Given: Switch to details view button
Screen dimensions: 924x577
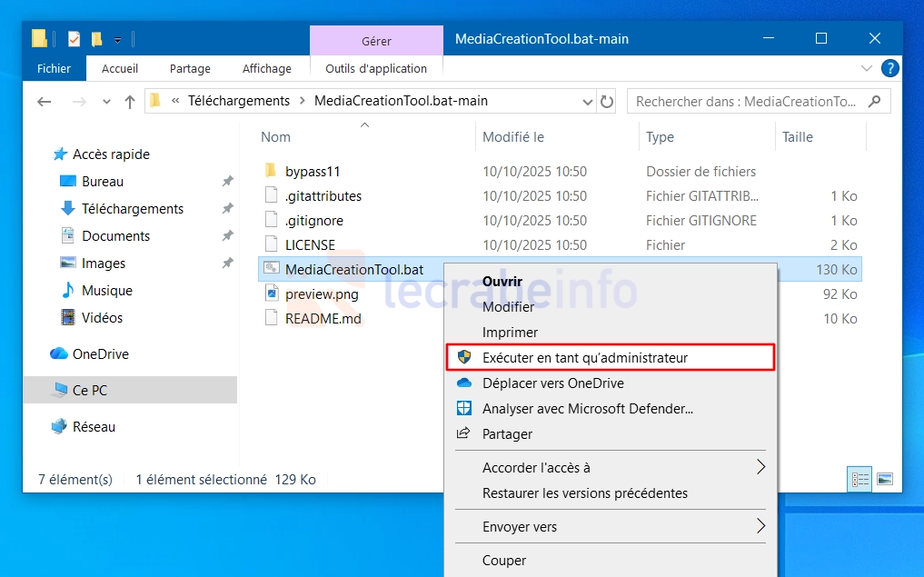Looking at the screenshot, I should coord(859,479).
